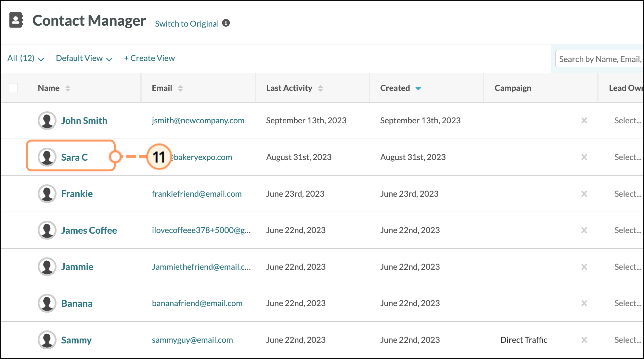Click frankiefriend@email.com email link
The width and height of the screenshot is (644, 359).
[x=197, y=194]
